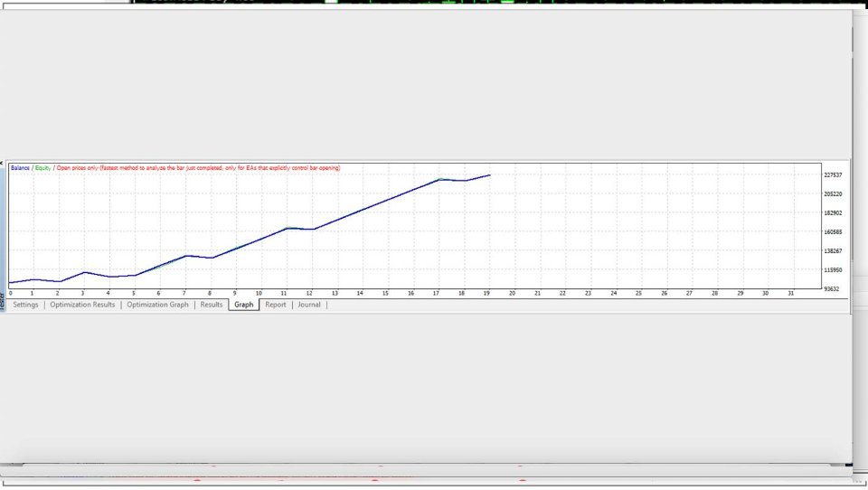Click the end of the balance curve at trade 19
868x490 pixels.
[x=489, y=175]
